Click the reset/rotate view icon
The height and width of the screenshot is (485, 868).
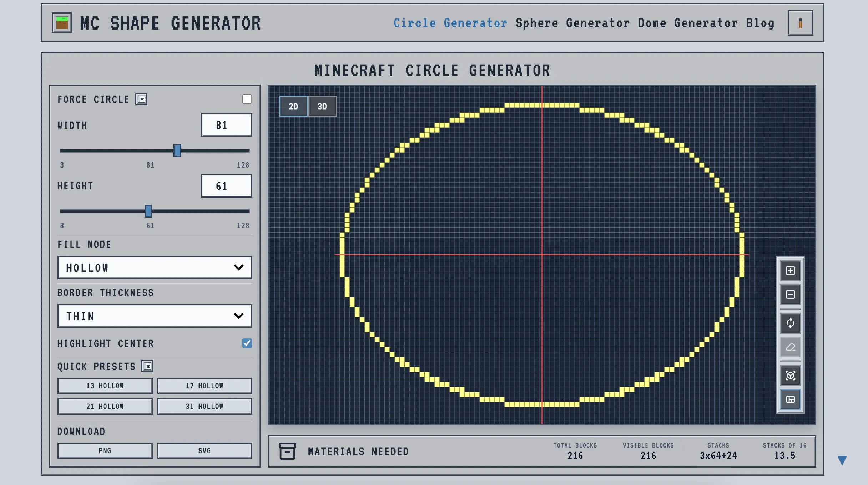tap(790, 323)
